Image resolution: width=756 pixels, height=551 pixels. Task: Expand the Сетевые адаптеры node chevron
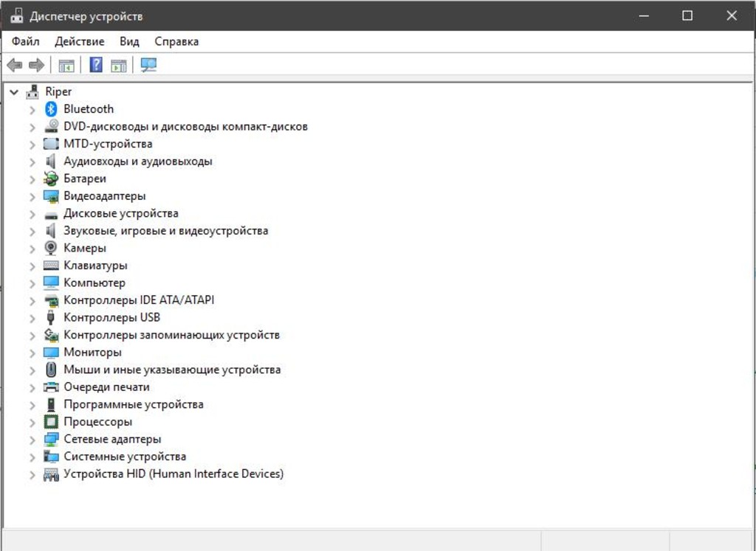[32, 440]
